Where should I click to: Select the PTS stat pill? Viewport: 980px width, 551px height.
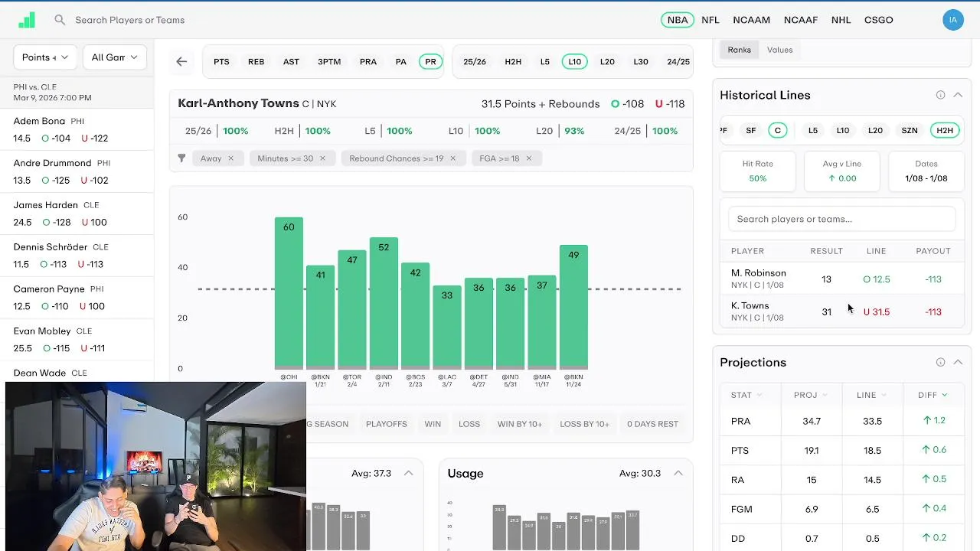click(221, 62)
